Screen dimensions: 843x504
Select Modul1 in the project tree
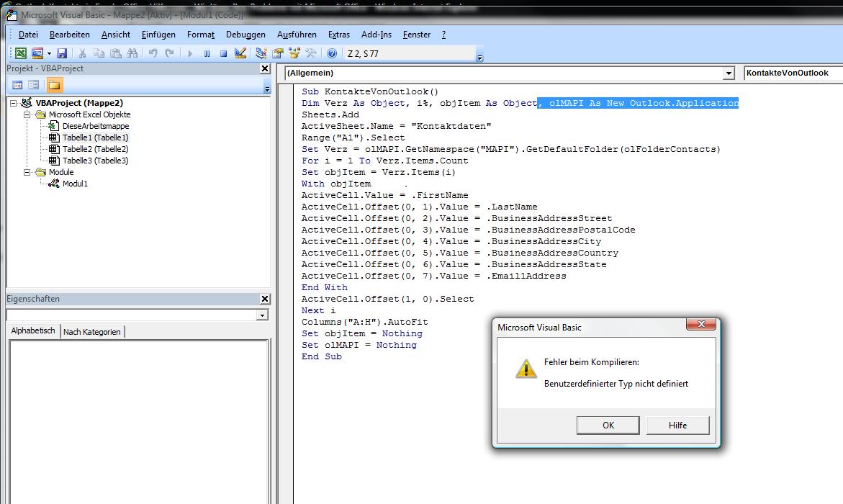75,184
